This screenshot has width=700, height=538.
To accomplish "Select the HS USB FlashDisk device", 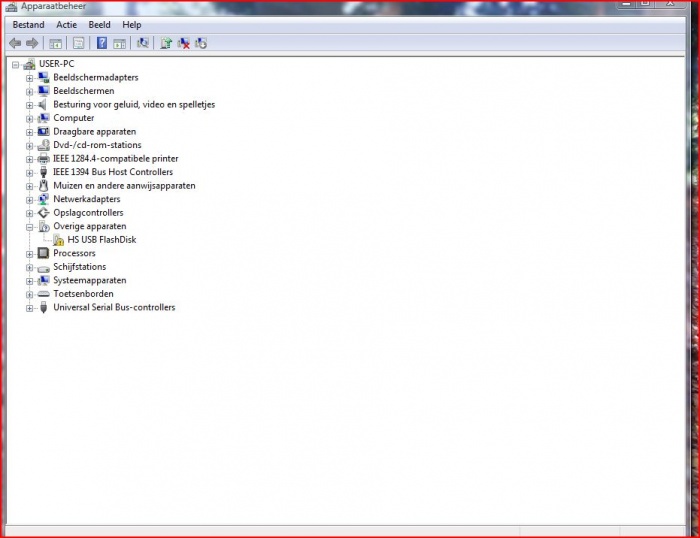I will (102, 240).
